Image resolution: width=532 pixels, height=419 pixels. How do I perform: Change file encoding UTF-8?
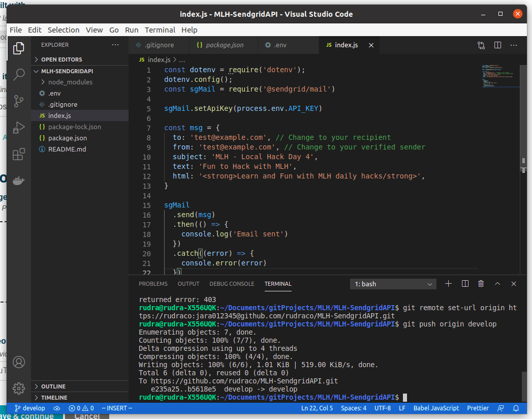383,408
